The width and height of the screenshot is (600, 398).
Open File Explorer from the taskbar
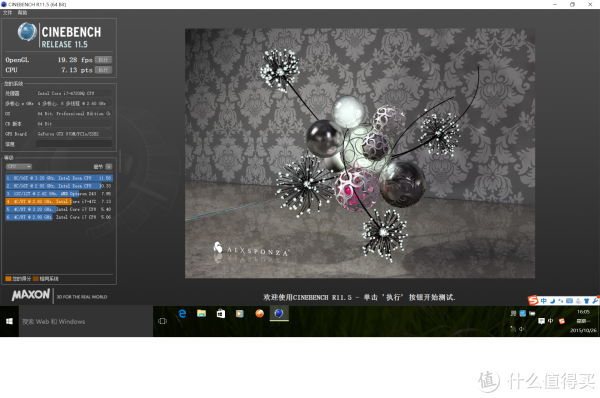click(x=201, y=314)
